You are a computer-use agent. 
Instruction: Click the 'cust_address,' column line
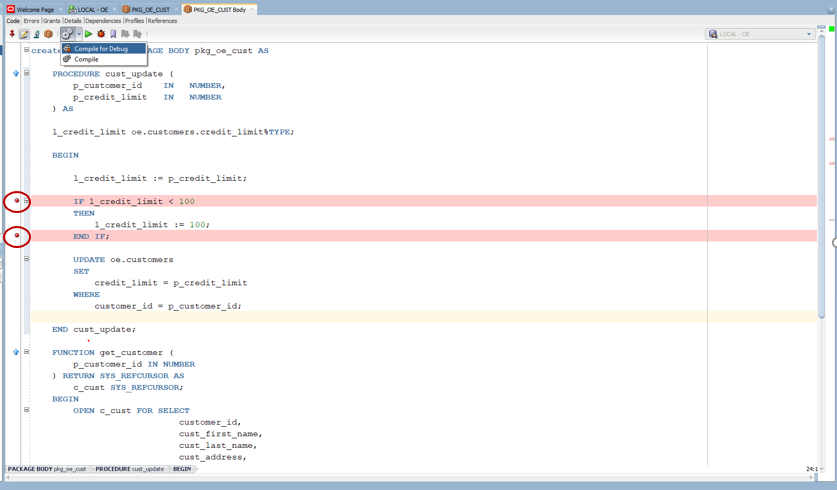coord(212,457)
